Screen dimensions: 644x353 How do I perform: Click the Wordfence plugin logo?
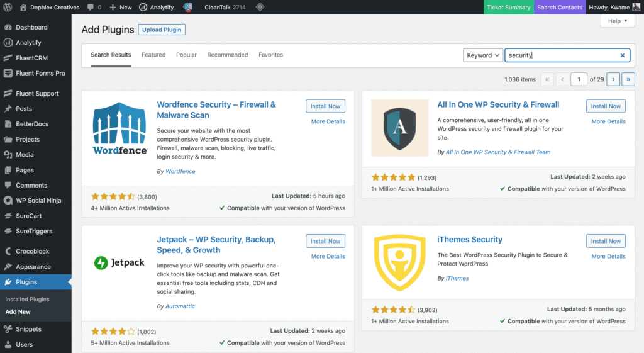(121, 128)
